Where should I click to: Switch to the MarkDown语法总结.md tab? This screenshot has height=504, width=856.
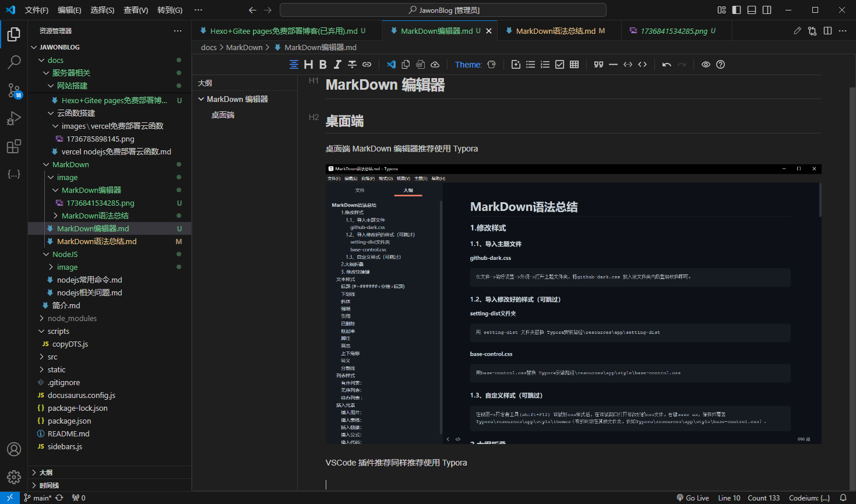tap(555, 31)
